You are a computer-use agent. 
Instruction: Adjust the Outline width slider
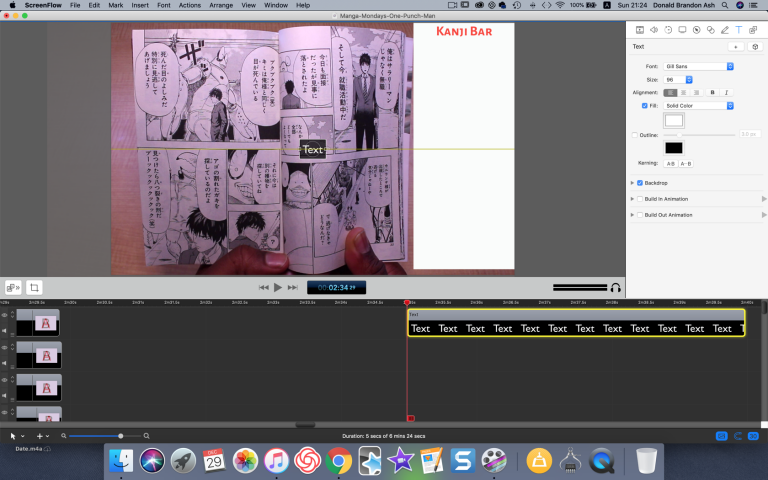699,135
